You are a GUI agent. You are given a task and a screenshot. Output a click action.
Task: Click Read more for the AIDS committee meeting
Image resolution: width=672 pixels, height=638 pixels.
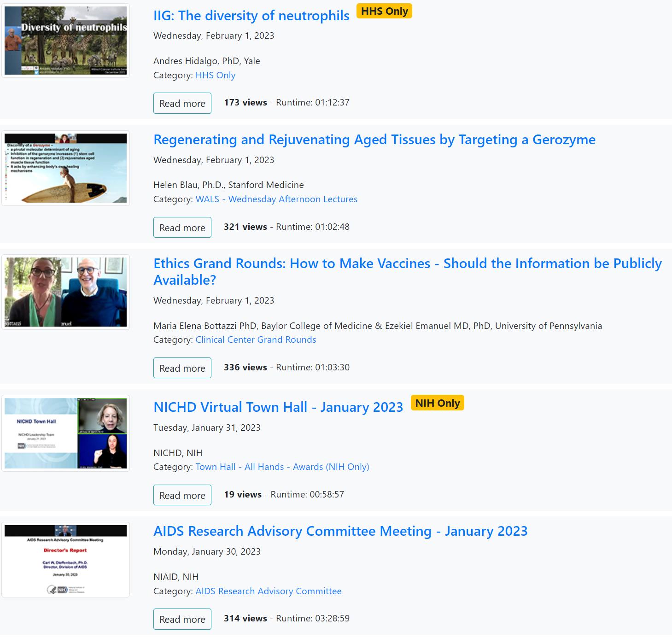pyautogui.click(x=182, y=619)
